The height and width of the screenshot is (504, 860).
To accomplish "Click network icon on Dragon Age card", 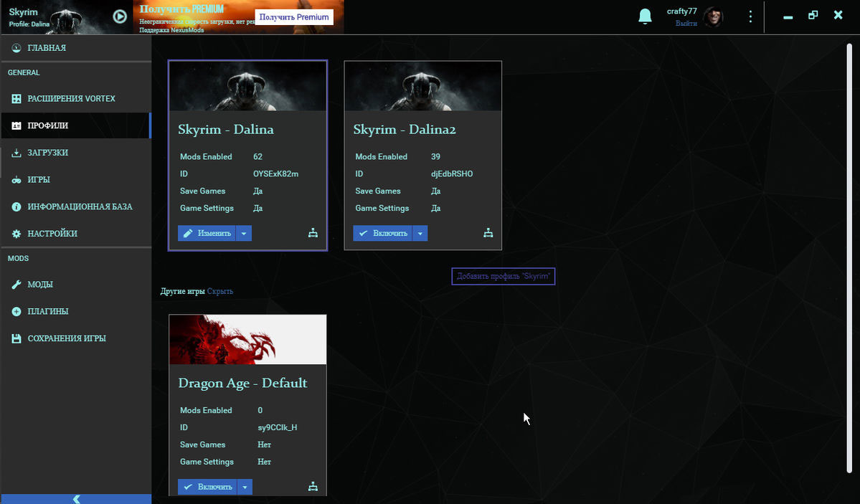I will tap(313, 487).
